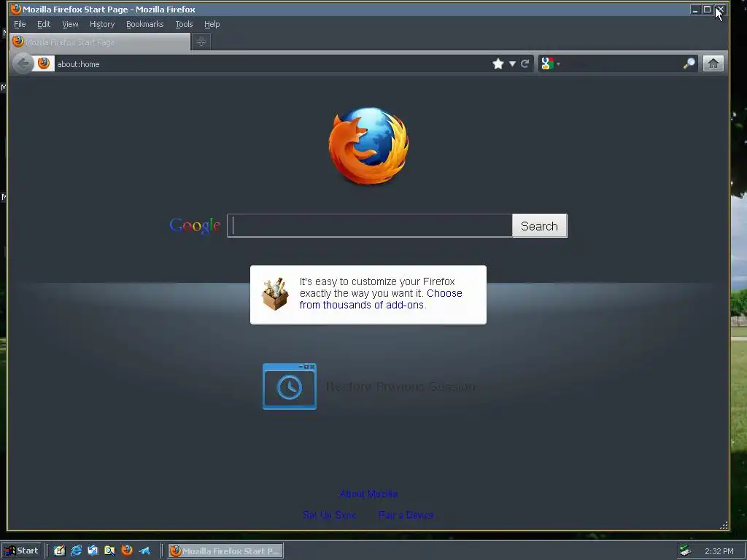Click the blue bird quick launch icon
Screen dimensions: 747x560
click(x=144, y=551)
